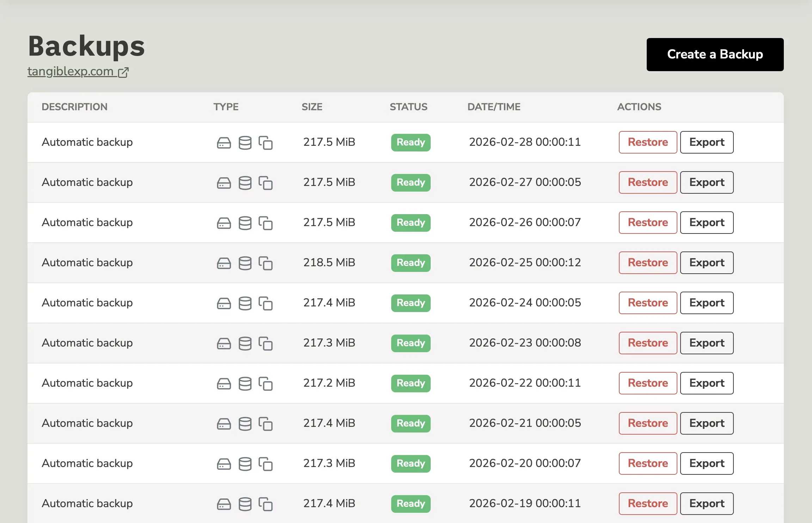Sort the table by the SIZE column
The image size is (812, 523).
click(x=312, y=107)
